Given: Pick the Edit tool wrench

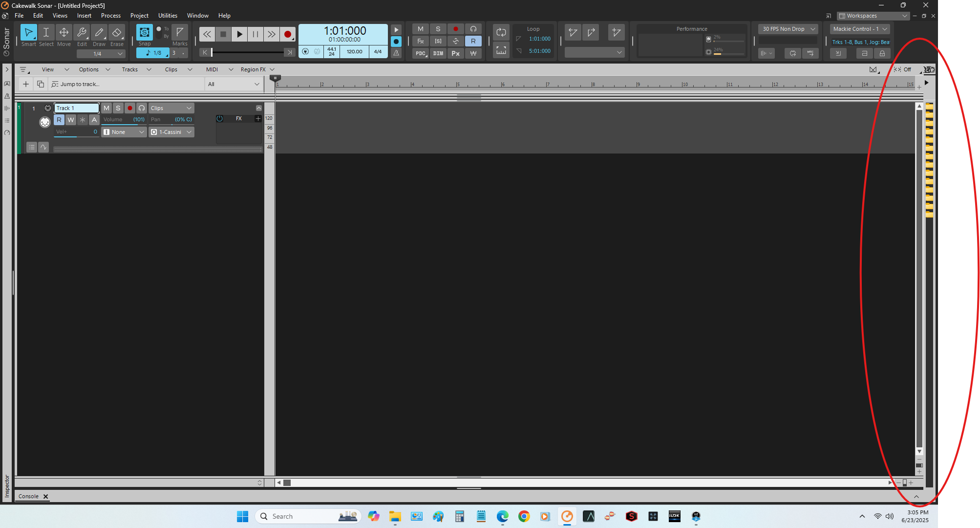Looking at the screenshot, I should click(x=82, y=33).
